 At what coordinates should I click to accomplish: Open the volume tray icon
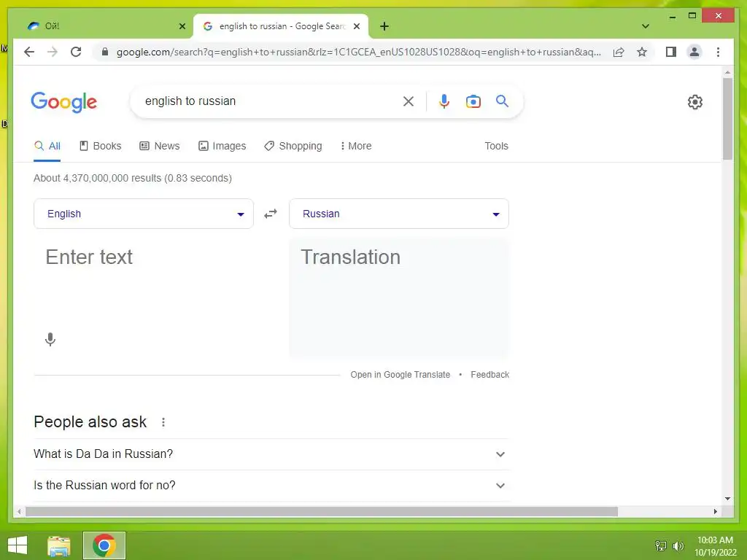click(678, 545)
